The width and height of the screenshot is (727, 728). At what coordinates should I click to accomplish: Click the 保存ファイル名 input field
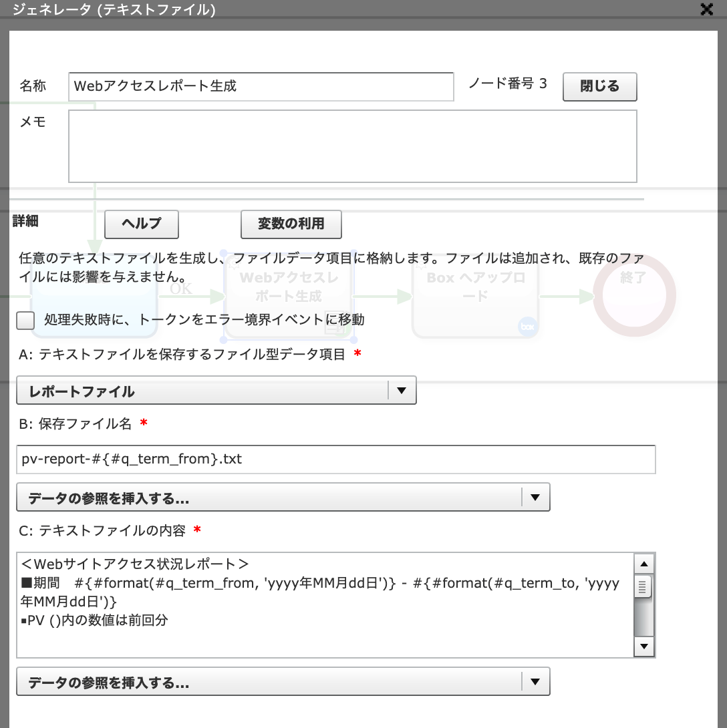point(335,460)
